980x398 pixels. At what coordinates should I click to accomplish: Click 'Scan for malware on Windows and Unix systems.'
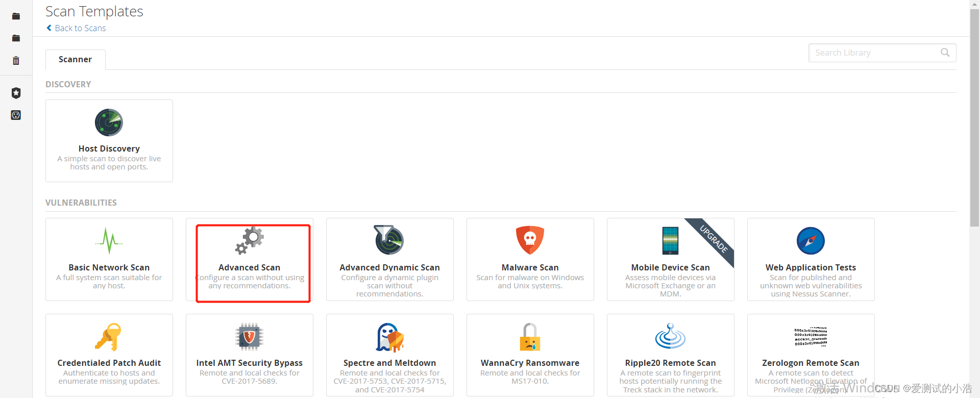(530, 282)
